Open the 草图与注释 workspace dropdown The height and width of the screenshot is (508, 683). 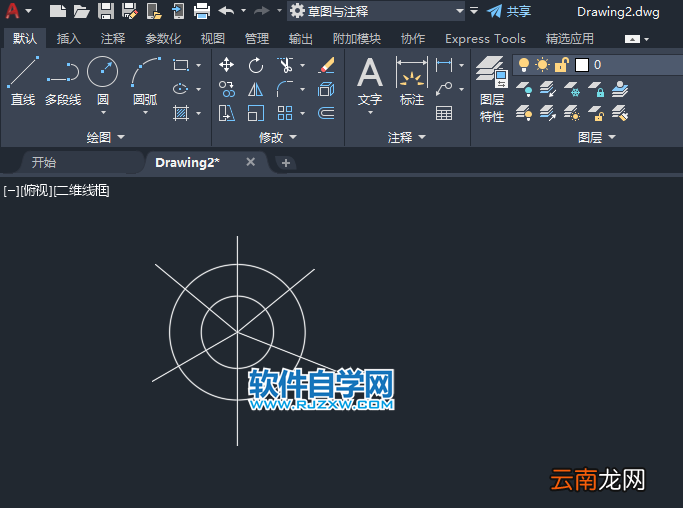coord(460,11)
